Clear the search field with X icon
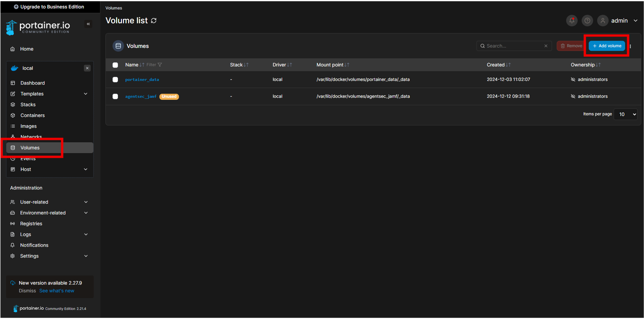 [x=546, y=46]
